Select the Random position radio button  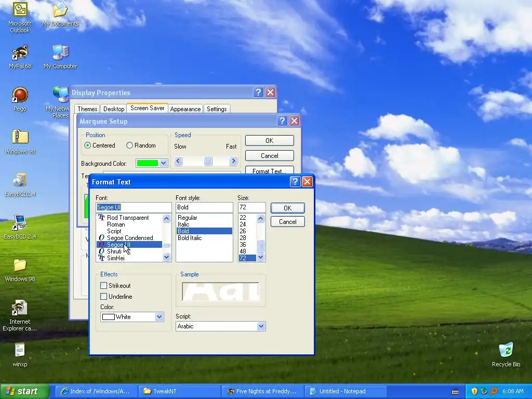click(x=129, y=145)
